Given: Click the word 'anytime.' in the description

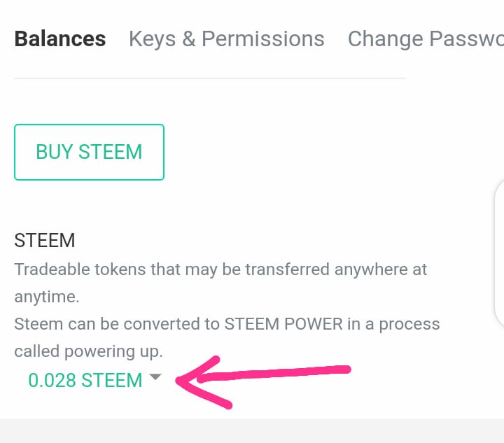Looking at the screenshot, I should [47, 297].
